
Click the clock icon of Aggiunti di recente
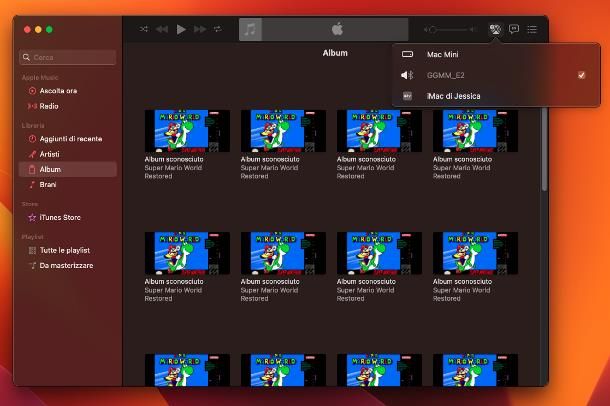[32, 139]
